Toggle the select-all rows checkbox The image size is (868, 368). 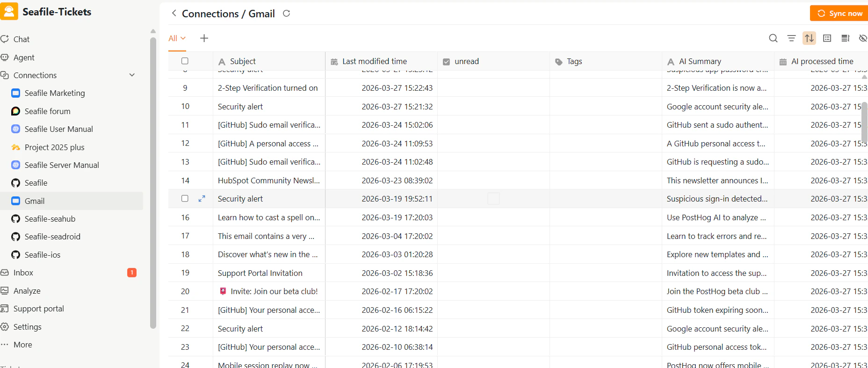pos(185,61)
